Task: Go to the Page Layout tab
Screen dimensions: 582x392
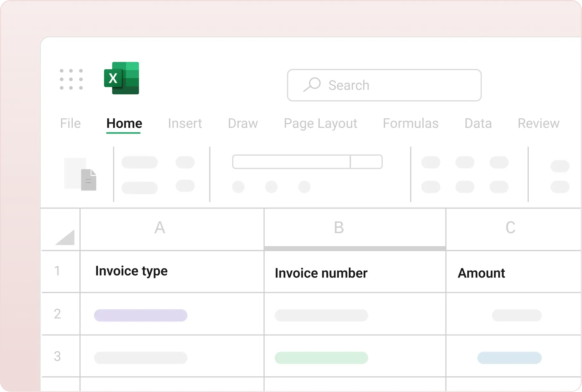Action: click(x=320, y=124)
